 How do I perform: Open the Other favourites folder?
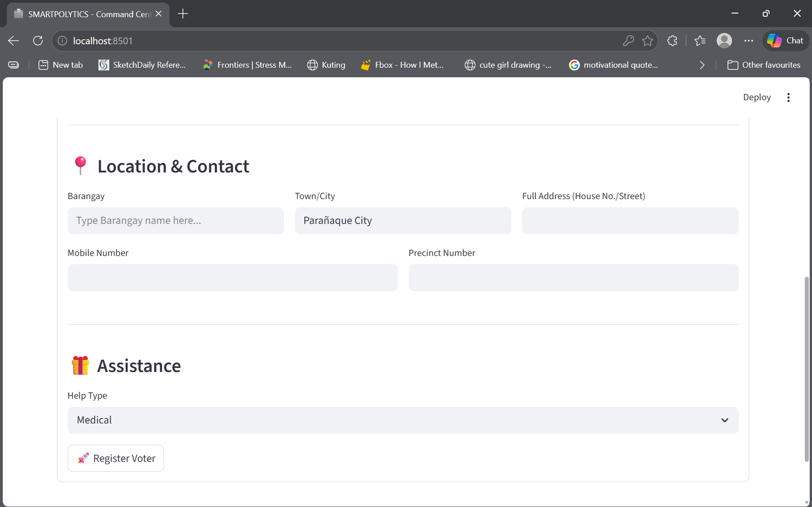pos(764,65)
